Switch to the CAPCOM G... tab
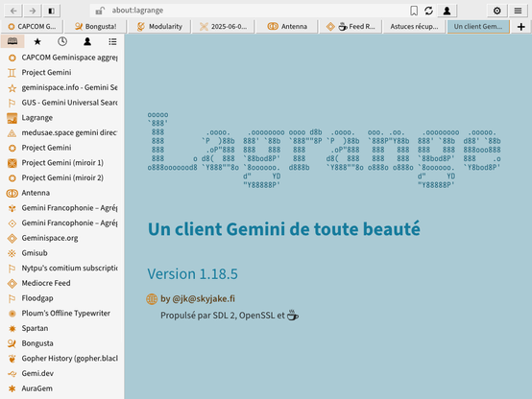The image size is (532, 399). tap(32, 27)
